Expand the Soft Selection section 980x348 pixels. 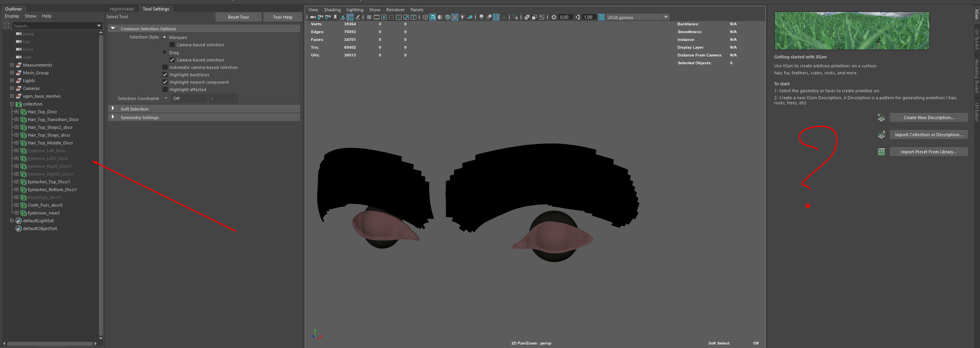point(113,109)
